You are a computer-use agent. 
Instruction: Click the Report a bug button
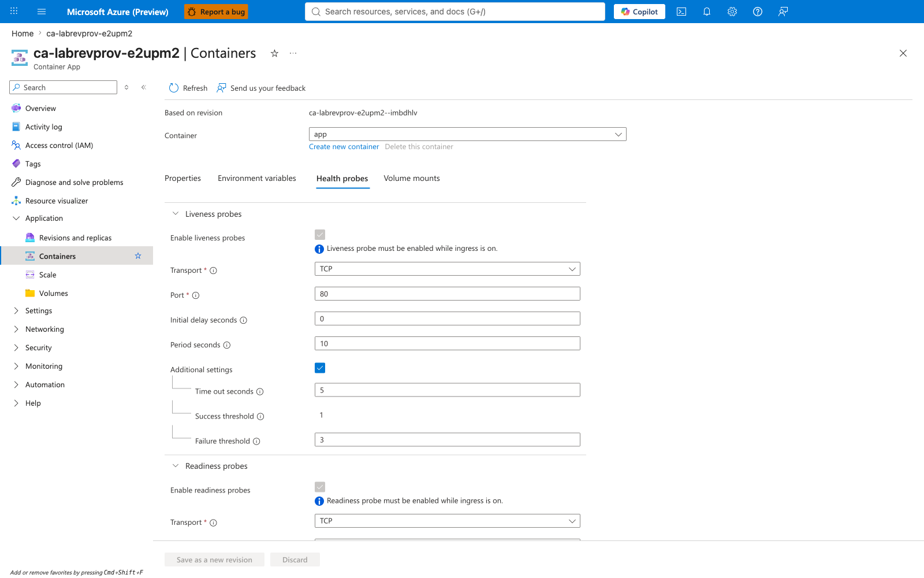(x=216, y=12)
